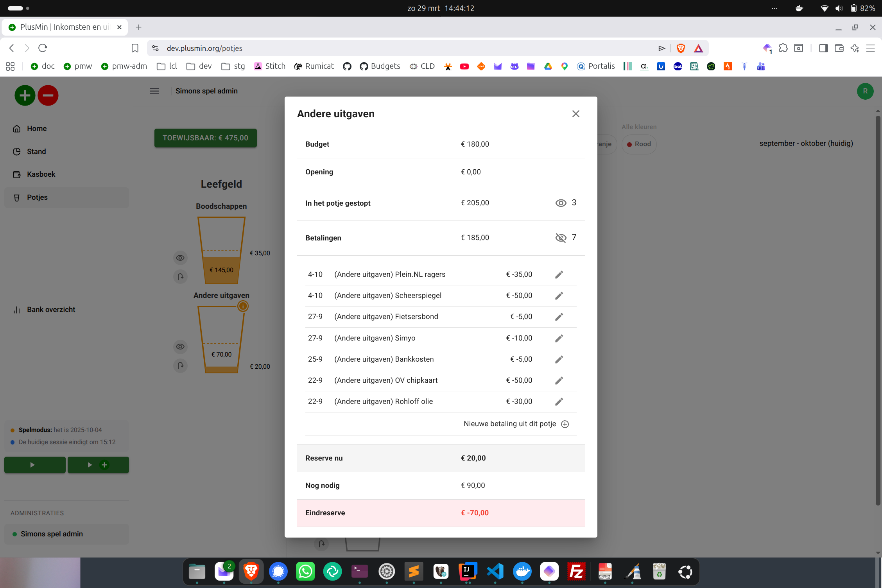The width and height of the screenshot is (882, 588).
Task: Open period selector september - oktober (huidig)
Action: 806,143
